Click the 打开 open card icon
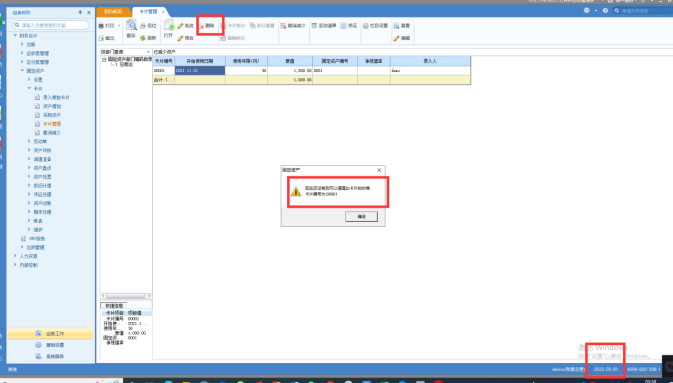Screen dimensions: 673x383 [x=169, y=25]
